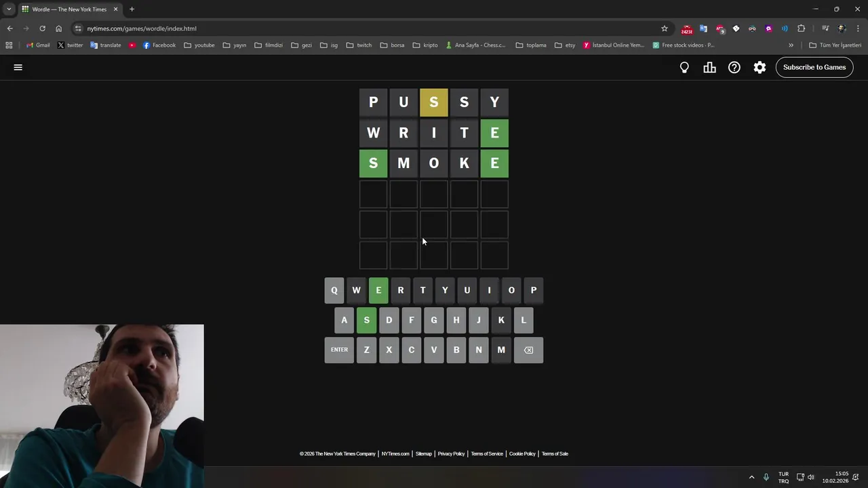Bookmark this page with the star icon
This screenshot has width=868, height=488.
[665, 28]
